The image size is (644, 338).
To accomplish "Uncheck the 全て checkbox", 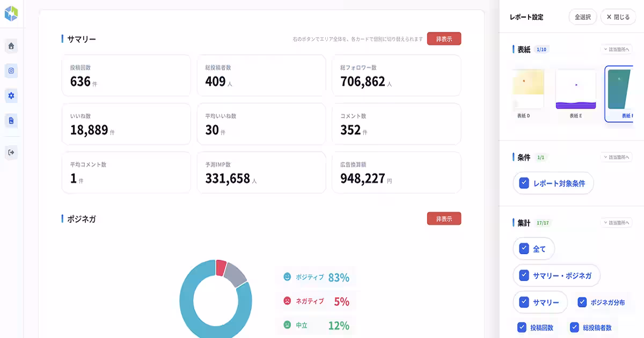I will (524, 249).
